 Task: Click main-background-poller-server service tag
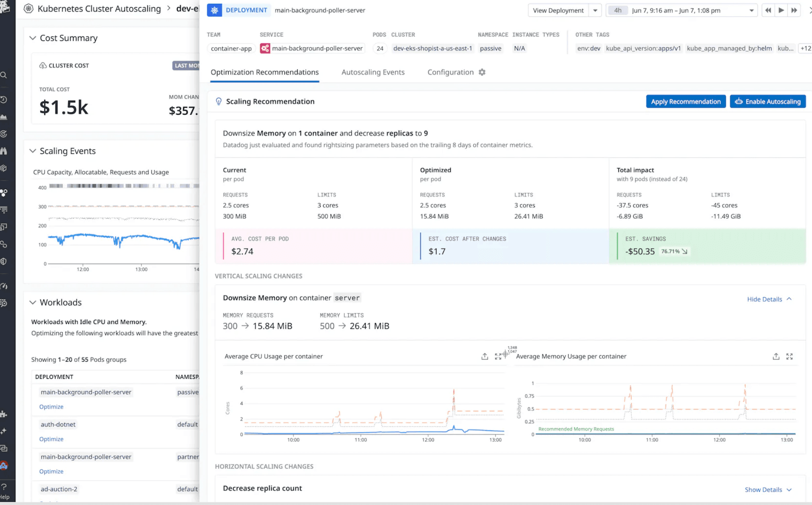point(312,48)
